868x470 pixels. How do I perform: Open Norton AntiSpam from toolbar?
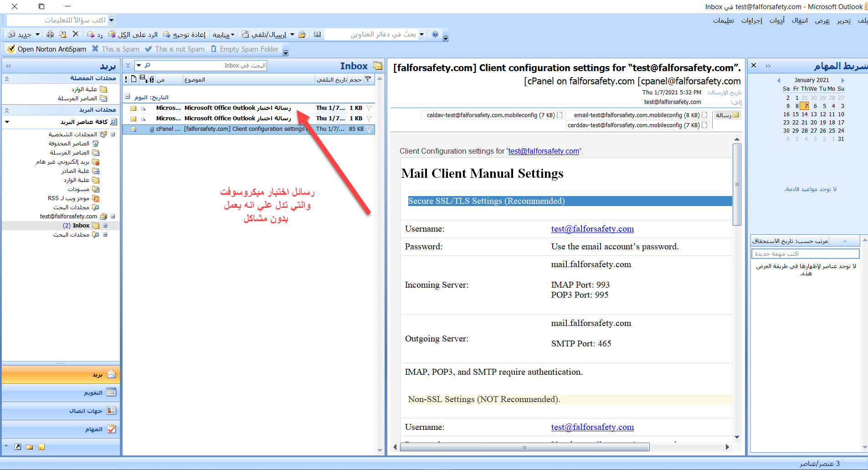click(47, 49)
